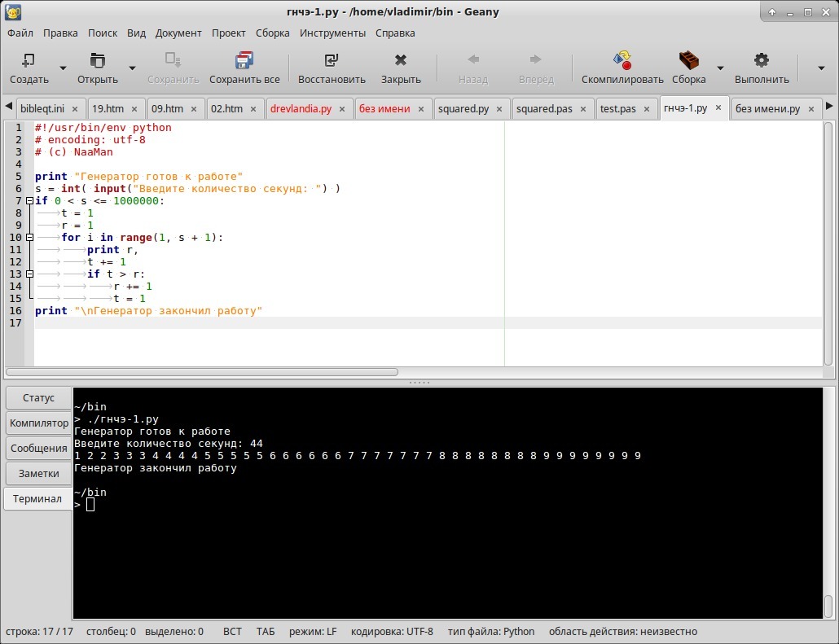Switch to the drevlandia.py tab
The width and height of the screenshot is (839, 644).
(301, 108)
